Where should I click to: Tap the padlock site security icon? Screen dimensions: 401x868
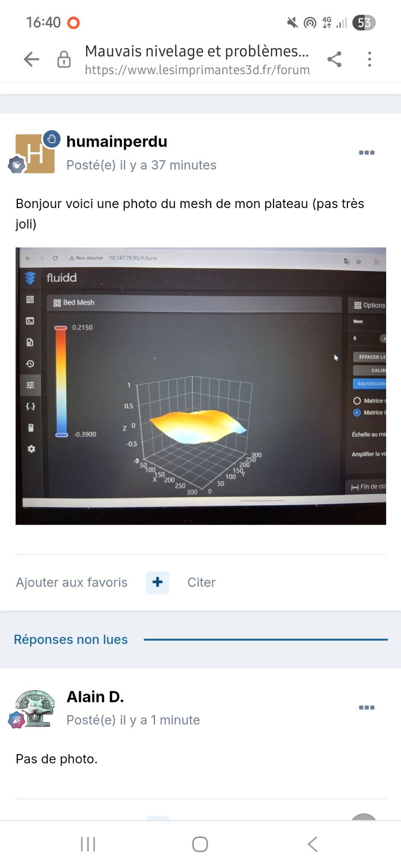pyautogui.click(x=64, y=59)
